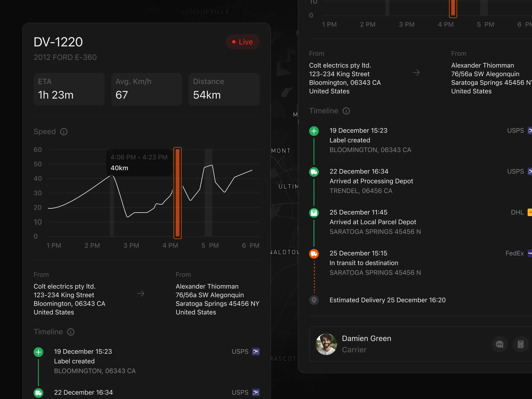
Task: Click the Estimated Delivery location pin icon
Action: (314, 300)
